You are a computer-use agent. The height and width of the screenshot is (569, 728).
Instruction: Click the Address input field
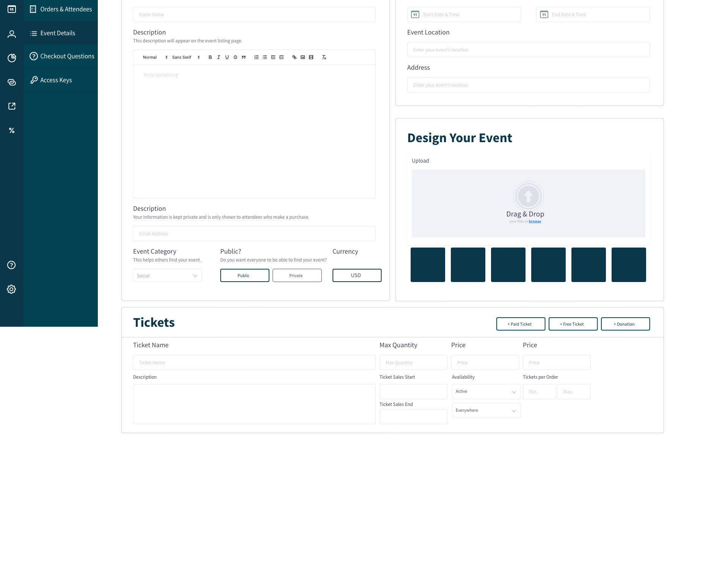coord(528,85)
